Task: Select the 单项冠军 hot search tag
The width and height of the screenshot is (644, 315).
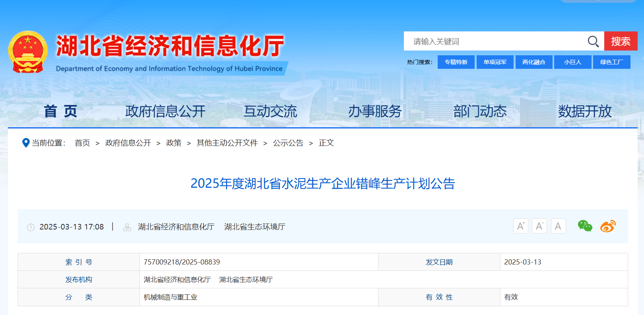Action: pyautogui.click(x=495, y=62)
